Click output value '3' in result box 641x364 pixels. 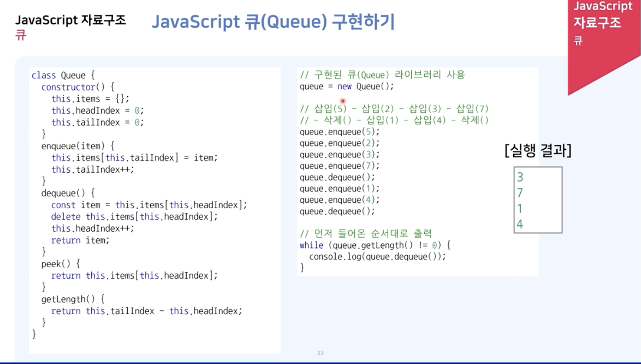(520, 177)
